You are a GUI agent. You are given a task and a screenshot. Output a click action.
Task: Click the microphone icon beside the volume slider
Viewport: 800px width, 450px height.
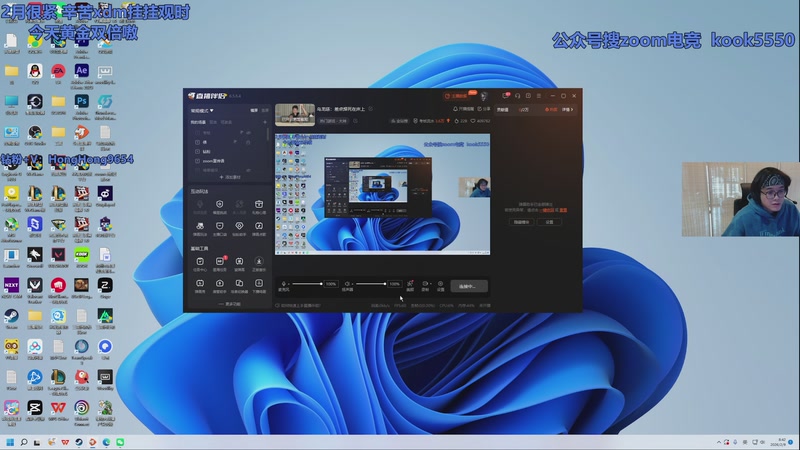pyautogui.click(x=283, y=284)
